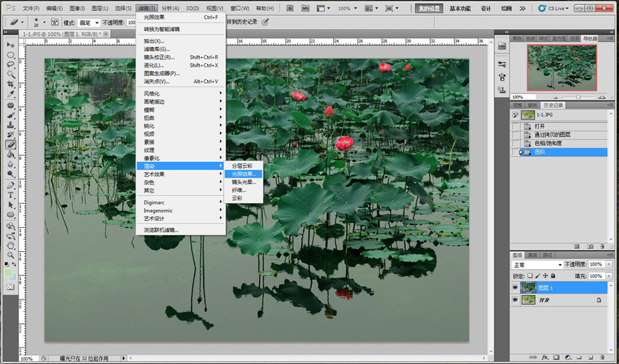Click the 基本功能 workspace button
Screen dimensions: 619x364
coord(460,8)
